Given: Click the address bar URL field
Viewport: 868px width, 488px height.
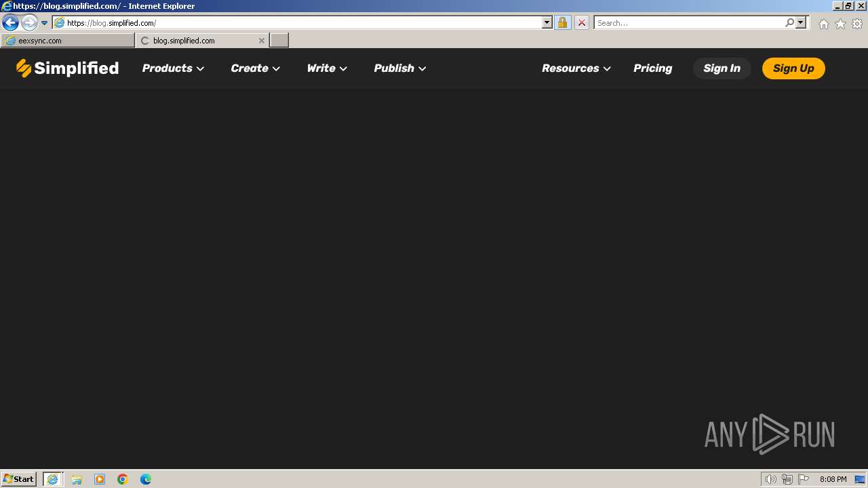Looking at the screenshot, I should [x=304, y=22].
